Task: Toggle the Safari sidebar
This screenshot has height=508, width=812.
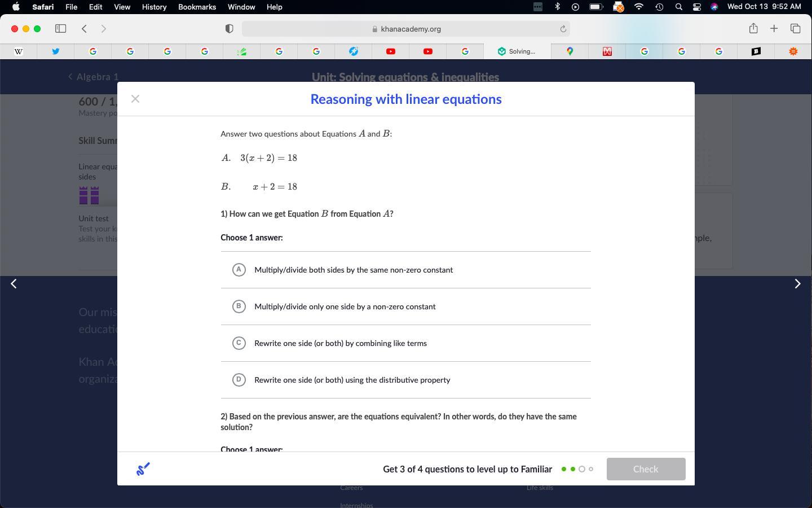Action: click(60, 29)
